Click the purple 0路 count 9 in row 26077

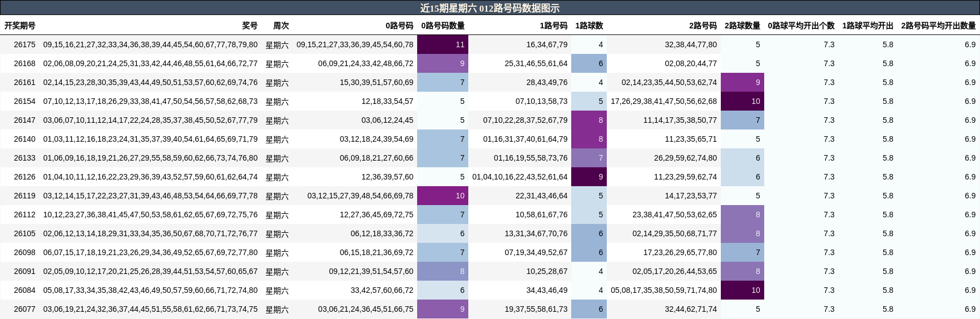[443, 309]
